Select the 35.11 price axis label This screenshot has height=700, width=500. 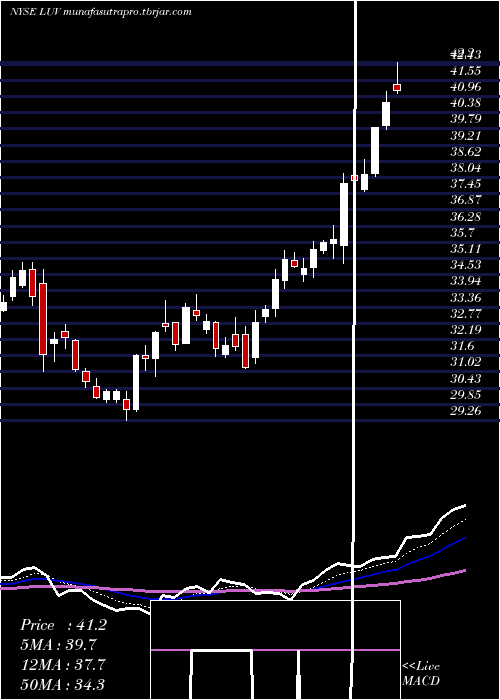tap(466, 249)
